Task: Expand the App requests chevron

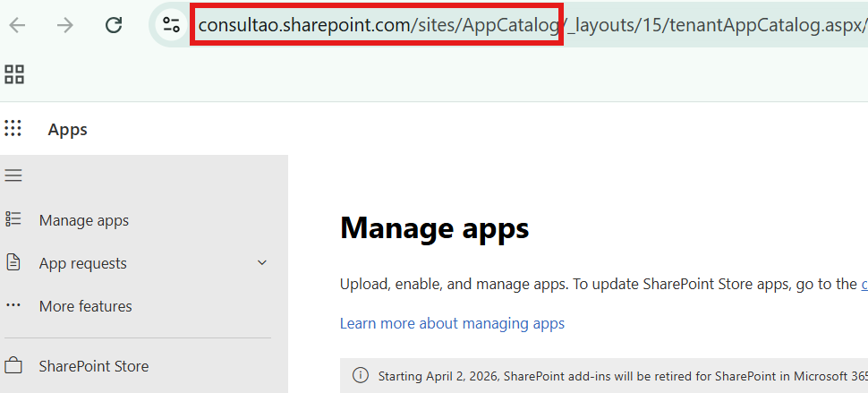Action: [262, 263]
